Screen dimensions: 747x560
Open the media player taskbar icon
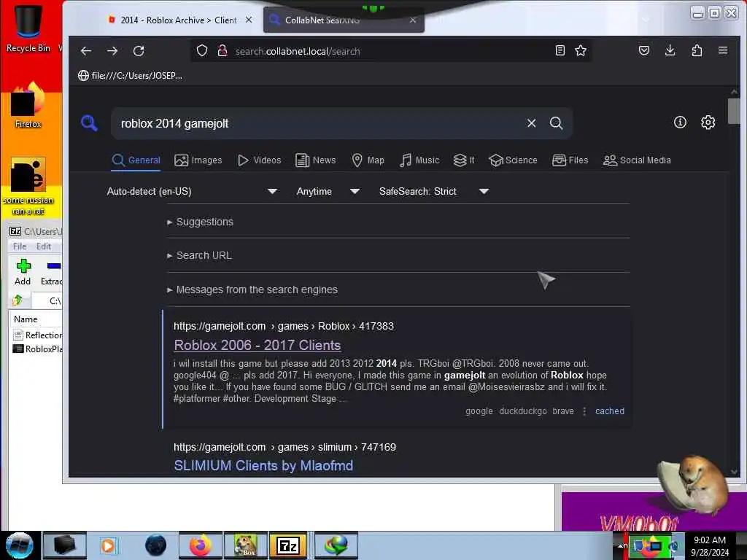108,545
